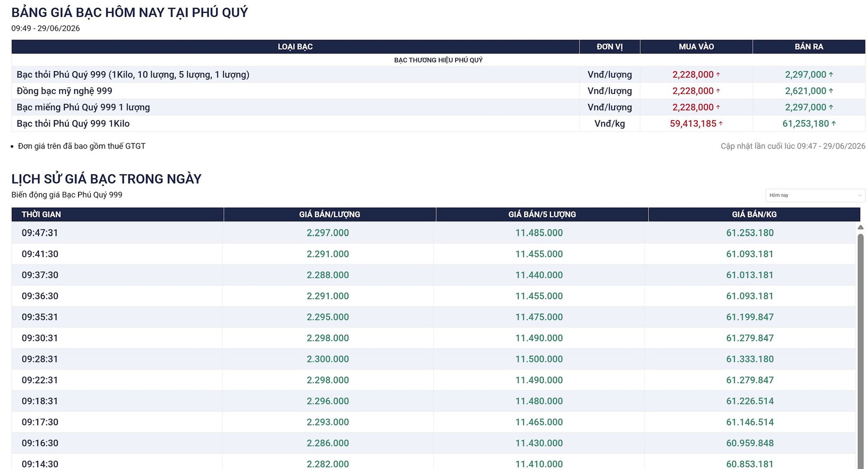
Task: Click the 2,621,000 sell price value
Action: 806,91
